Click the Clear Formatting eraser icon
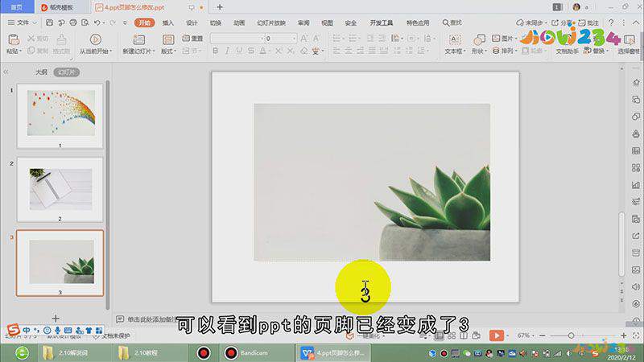 click(x=303, y=51)
